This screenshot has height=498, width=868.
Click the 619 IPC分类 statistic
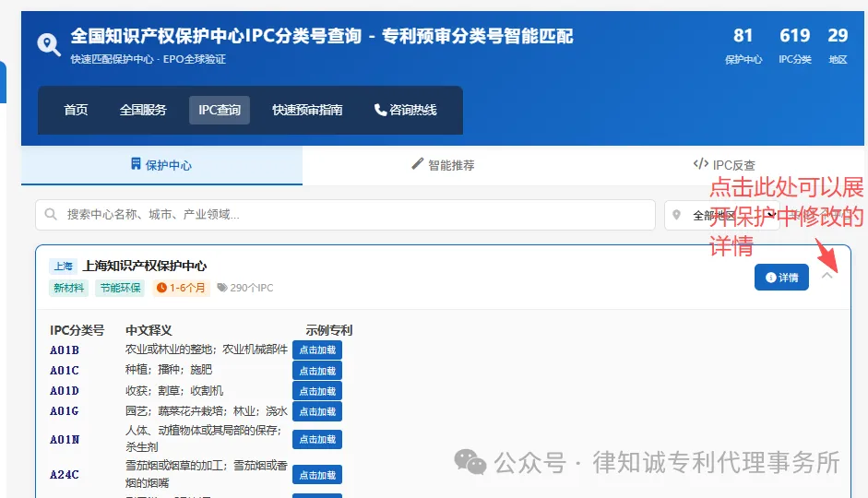point(795,45)
